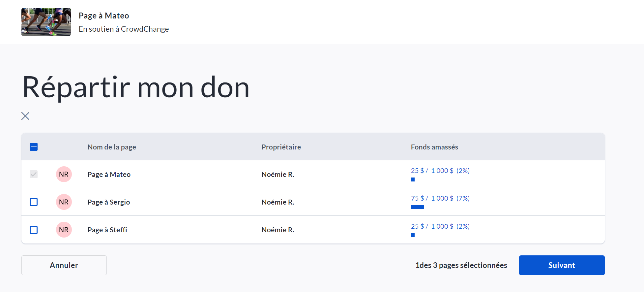Click the X close icon below the heading
The width and height of the screenshot is (644, 292).
coord(25,116)
